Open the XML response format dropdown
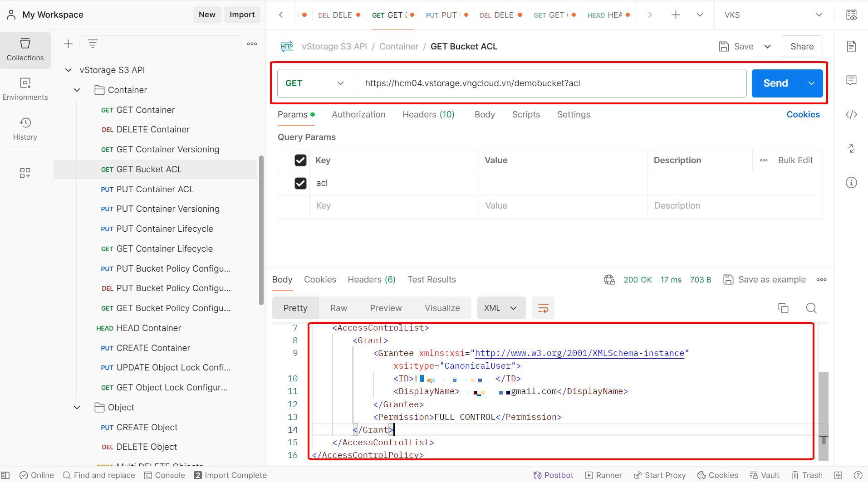The height and width of the screenshot is (482, 868). (x=501, y=308)
